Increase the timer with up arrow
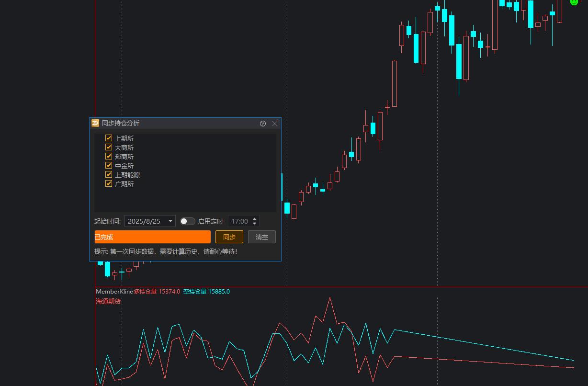Screen dimensions: 588x386 pos(254,219)
